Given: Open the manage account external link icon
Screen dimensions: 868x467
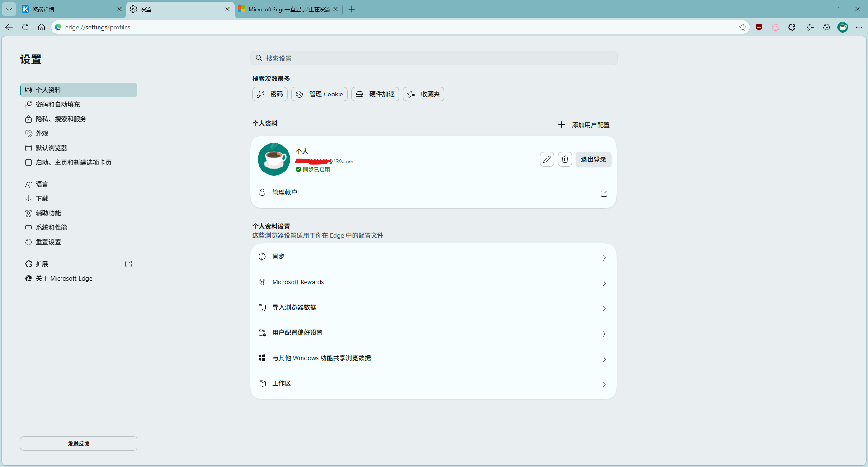Looking at the screenshot, I should tap(604, 194).
